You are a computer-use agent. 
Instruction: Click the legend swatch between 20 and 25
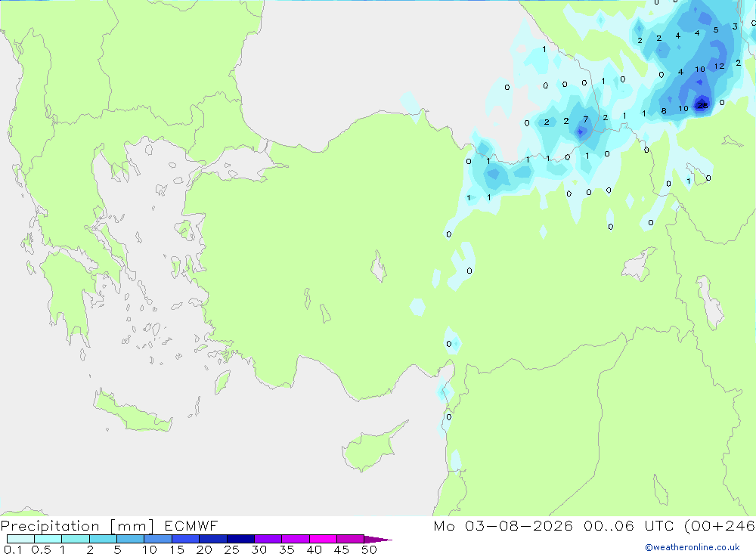coord(212,539)
